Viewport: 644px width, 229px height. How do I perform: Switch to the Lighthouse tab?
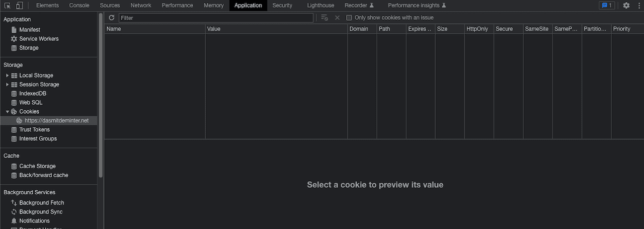(320, 6)
